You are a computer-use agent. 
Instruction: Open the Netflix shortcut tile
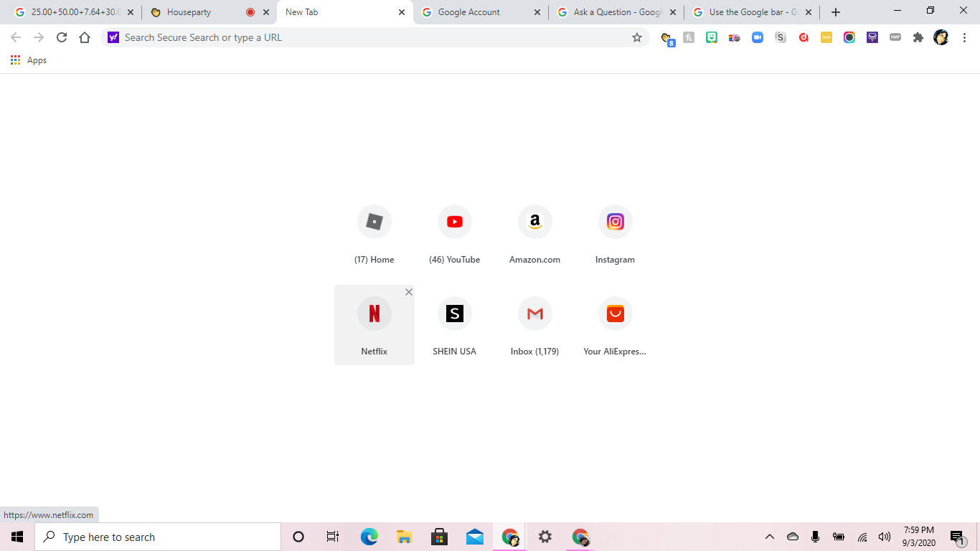[x=374, y=325]
